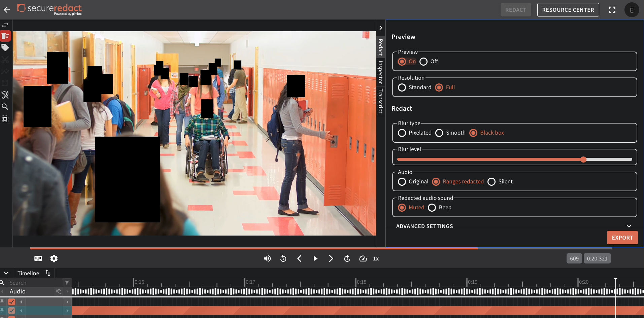The width and height of the screenshot is (644, 318).
Task: Open the Resource Center
Action: [x=568, y=10]
